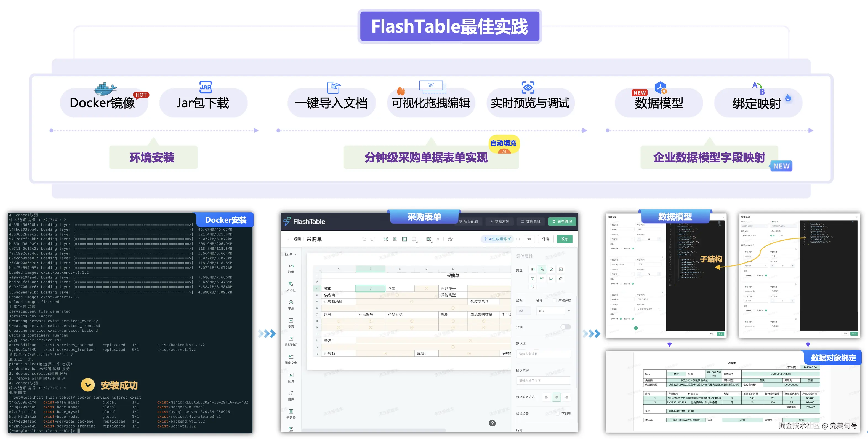Switch to the 数据对象 tab
This screenshot has width=868, height=440.
coord(499,221)
